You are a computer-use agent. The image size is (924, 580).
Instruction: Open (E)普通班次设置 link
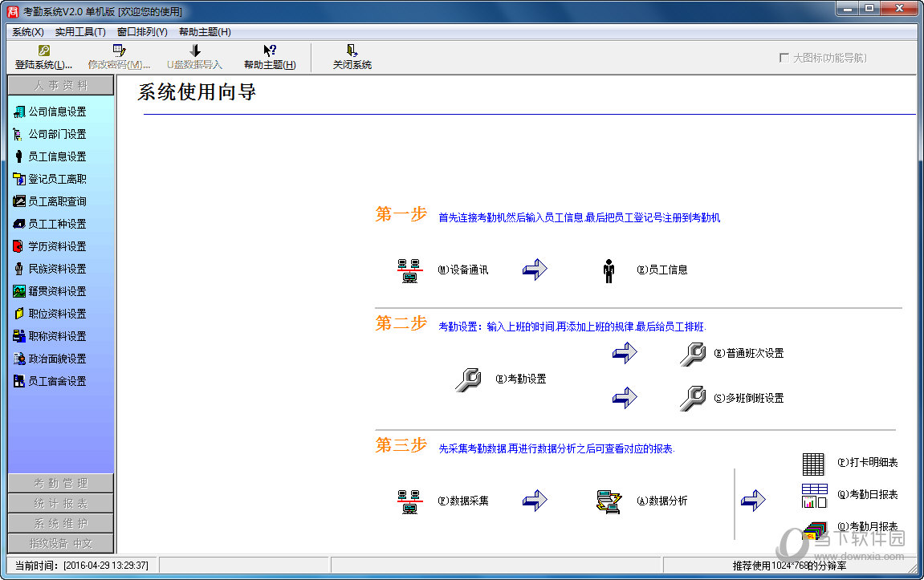coord(749,353)
